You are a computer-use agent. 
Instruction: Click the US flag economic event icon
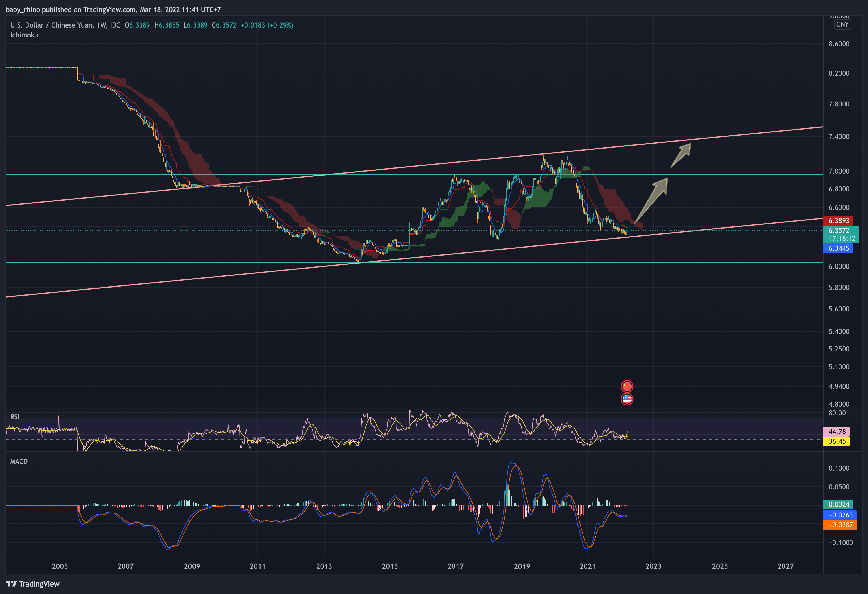tap(627, 399)
